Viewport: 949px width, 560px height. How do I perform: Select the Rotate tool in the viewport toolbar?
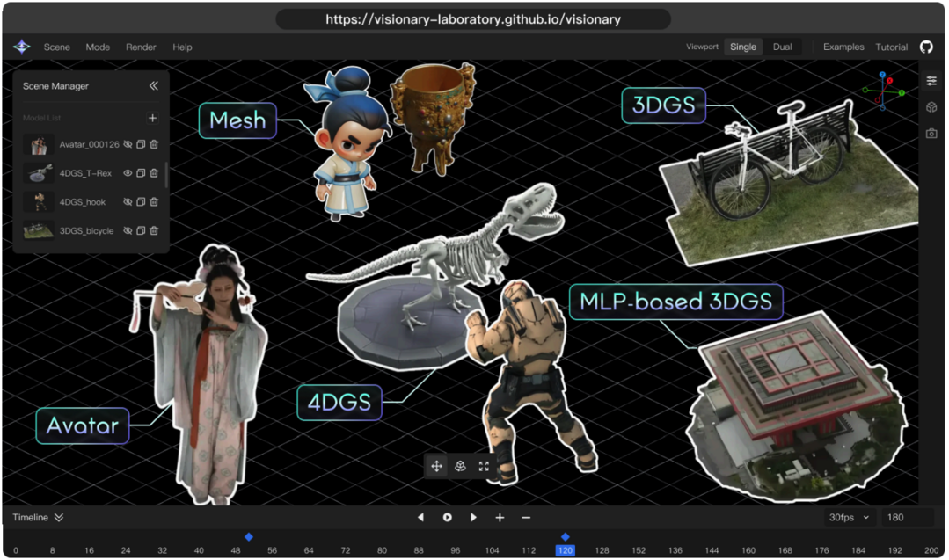coord(460,466)
